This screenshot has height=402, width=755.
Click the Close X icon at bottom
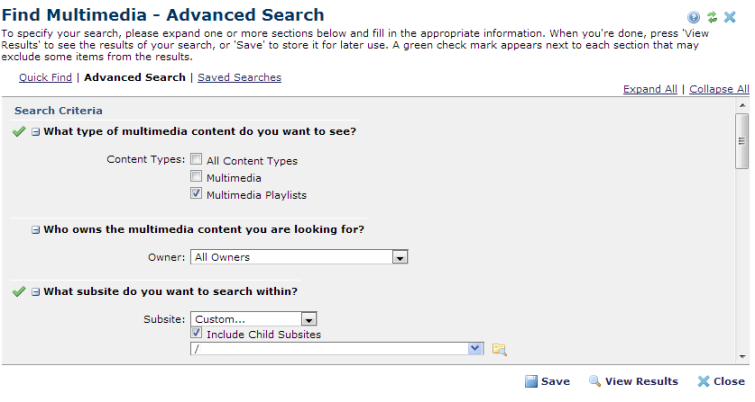(x=704, y=381)
